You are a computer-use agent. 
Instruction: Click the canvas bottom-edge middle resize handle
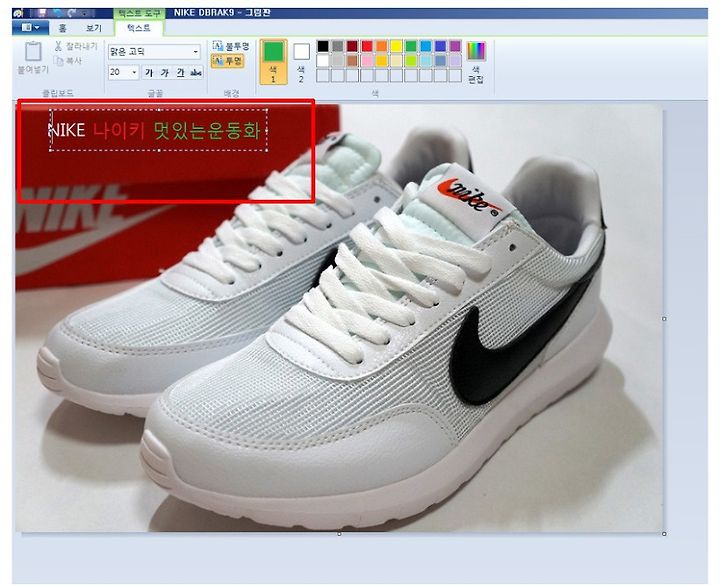pos(339,534)
